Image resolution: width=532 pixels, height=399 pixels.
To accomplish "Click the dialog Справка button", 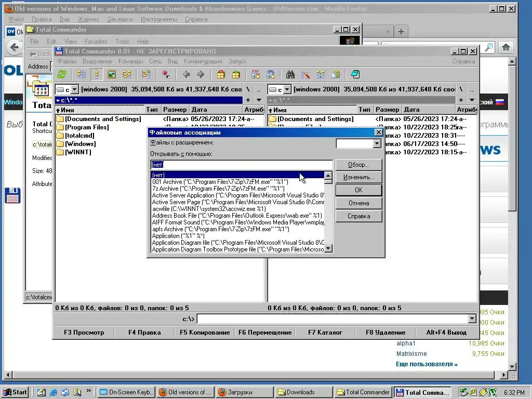I will click(x=358, y=216).
